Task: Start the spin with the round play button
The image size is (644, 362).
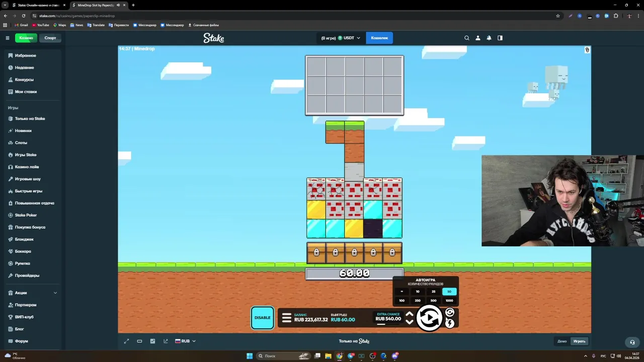Action: (x=429, y=318)
